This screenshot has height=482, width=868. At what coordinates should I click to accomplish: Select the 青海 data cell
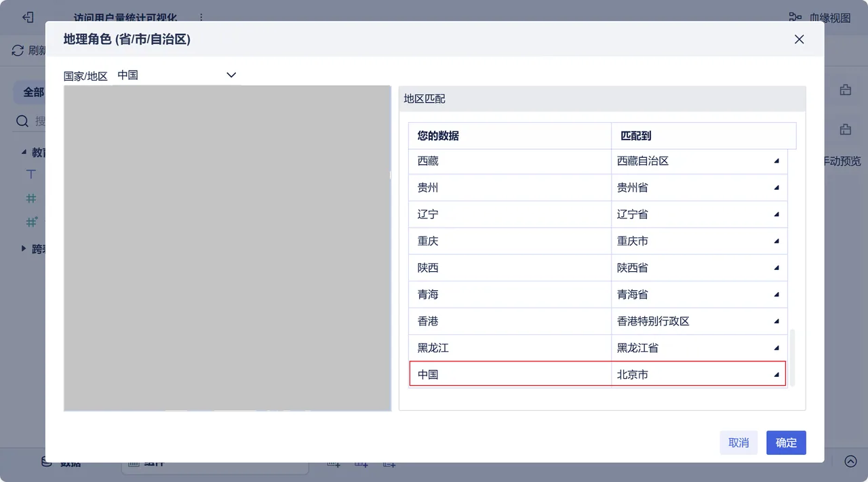510,294
